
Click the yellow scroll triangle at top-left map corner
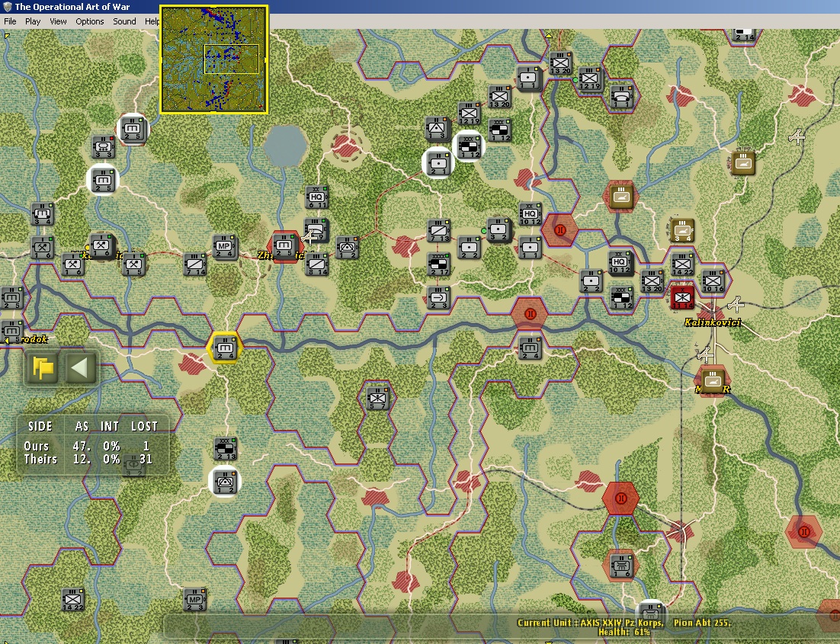(6, 35)
